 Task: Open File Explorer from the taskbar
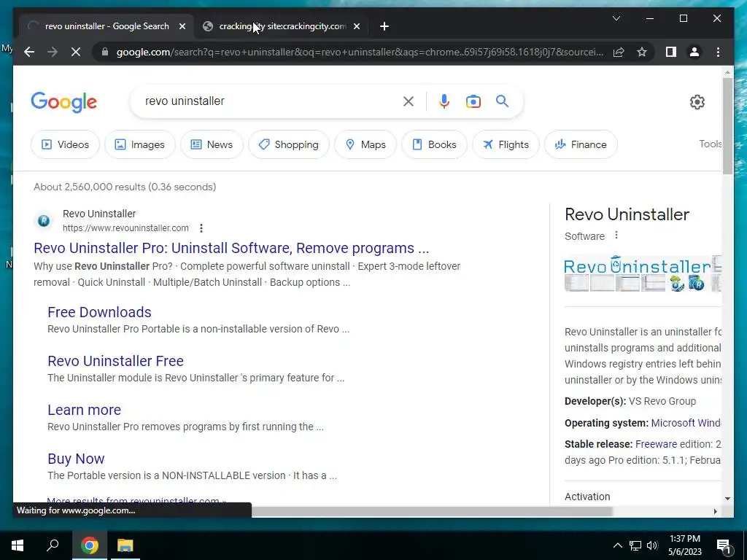coord(125,545)
